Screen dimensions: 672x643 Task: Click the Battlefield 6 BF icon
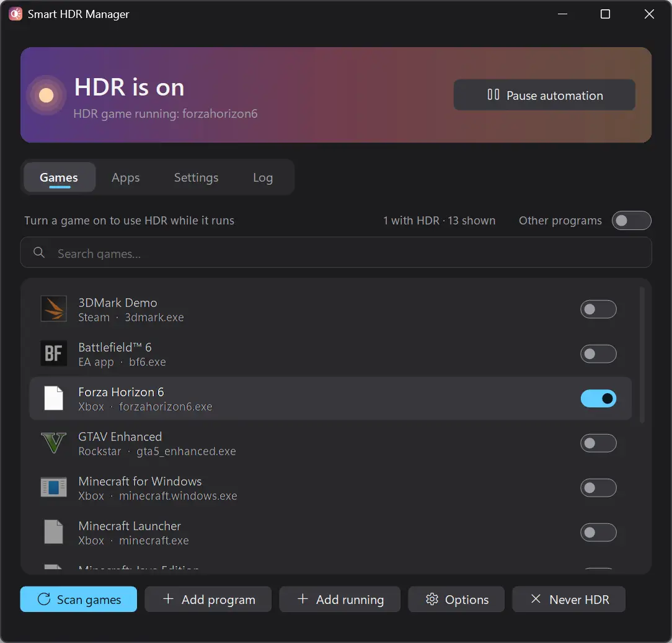53,353
